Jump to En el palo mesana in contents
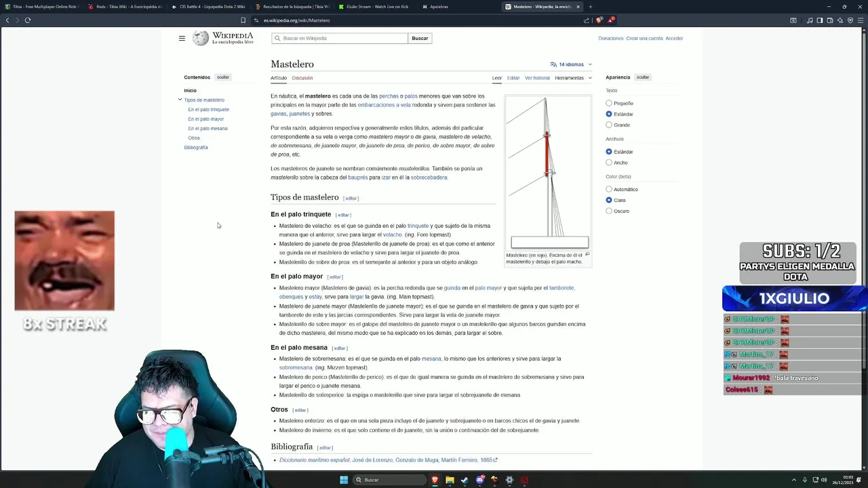Screen dimensions: 868x488 (x=208, y=128)
